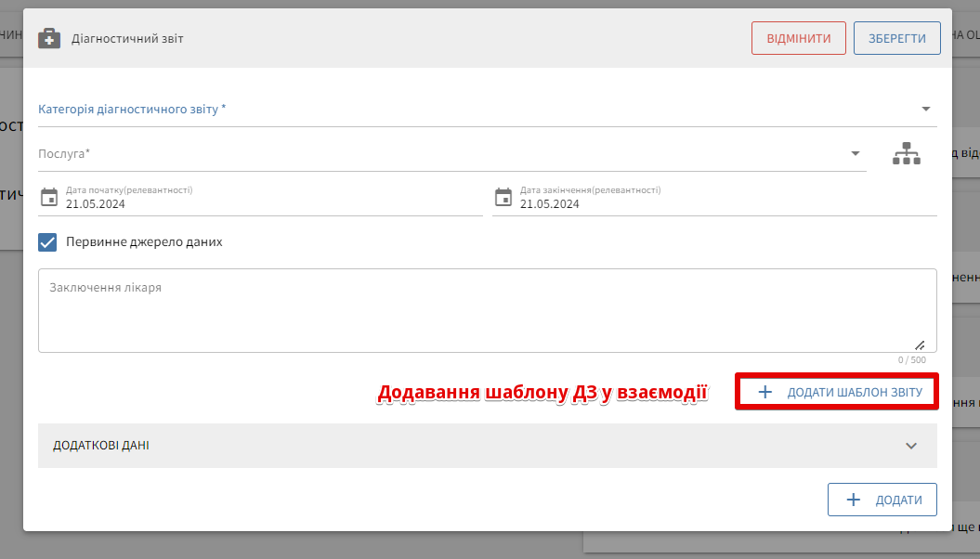Open the Послуга dropdown arrow

[x=855, y=153]
